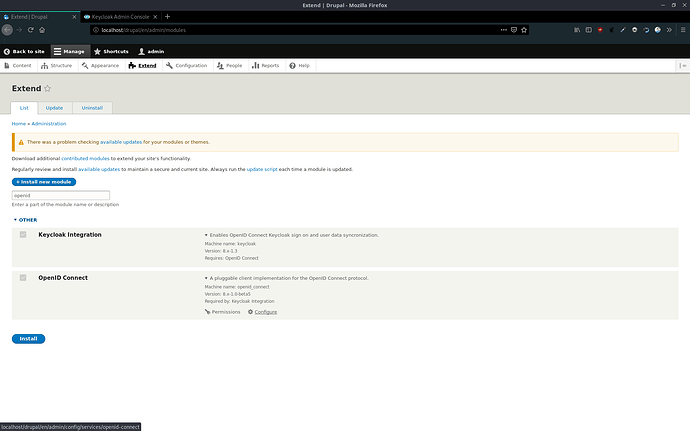
Task: Show more toolbar extensions chevron
Action: tap(669, 30)
